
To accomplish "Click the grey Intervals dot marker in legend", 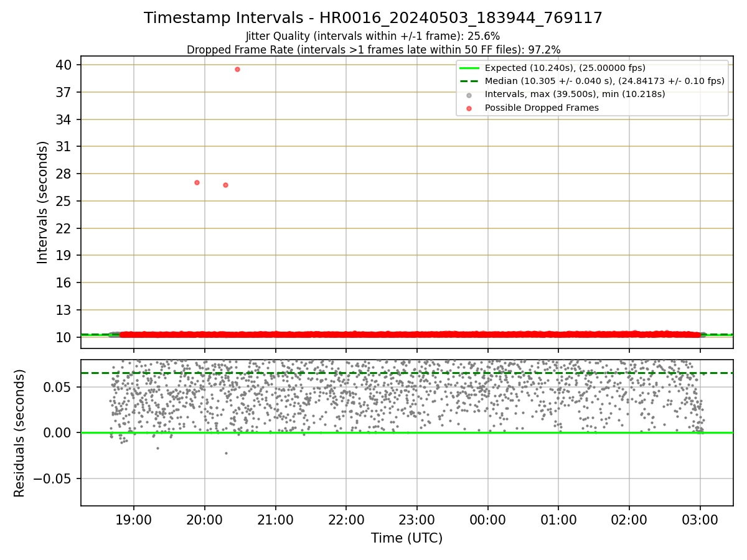I will pos(469,95).
